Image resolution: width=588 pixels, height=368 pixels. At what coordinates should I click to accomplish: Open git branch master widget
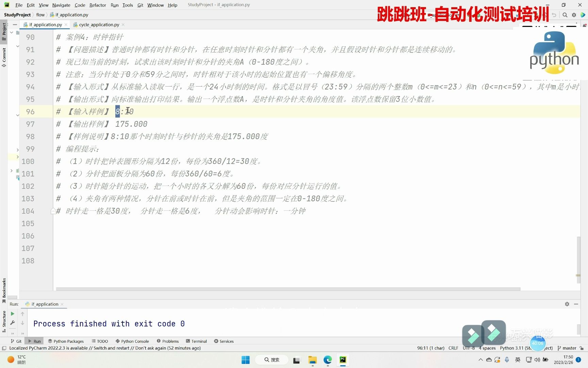coord(567,348)
